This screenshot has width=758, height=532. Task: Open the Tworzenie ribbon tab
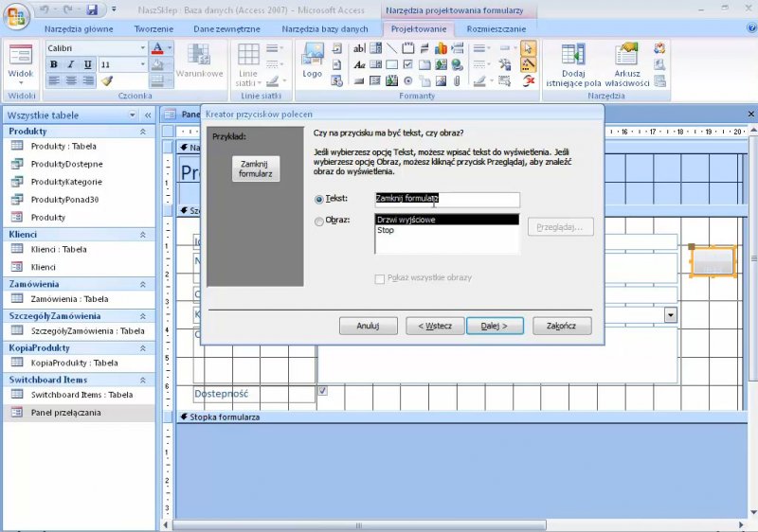[x=153, y=29]
